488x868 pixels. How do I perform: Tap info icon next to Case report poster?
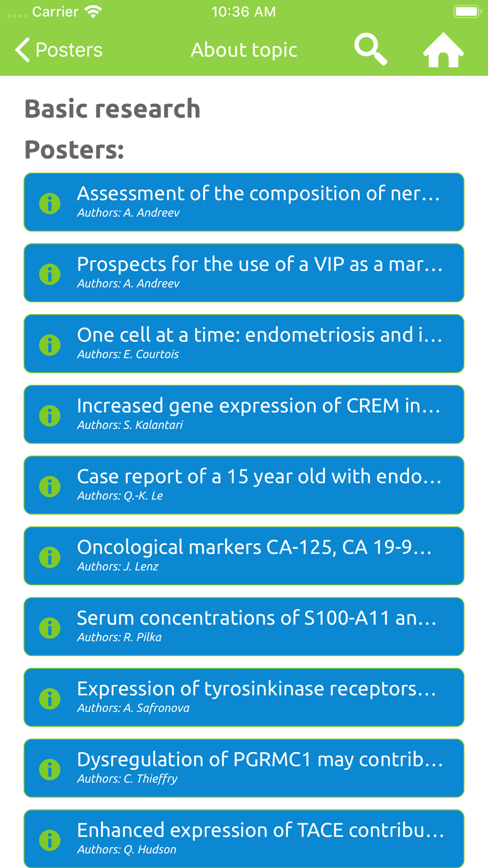click(50, 487)
